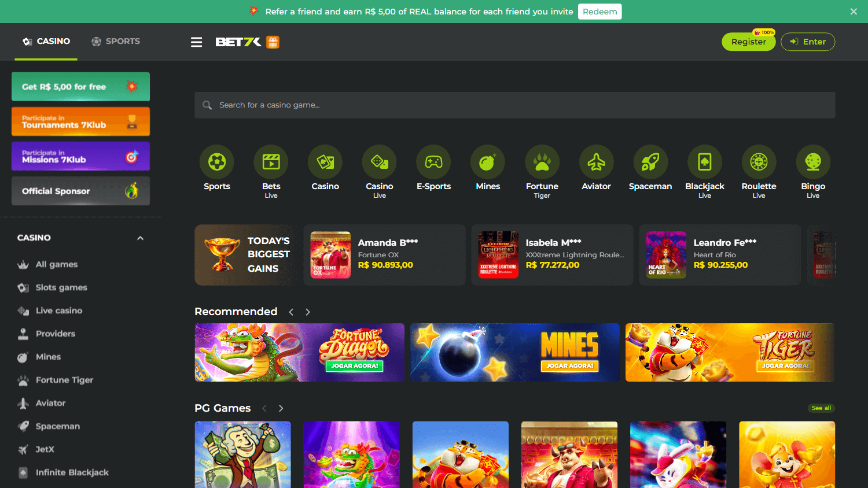The height and width of the screenshot is (488, 868).
Task: Open the cash tycoon PG game thumbnail
Action: coord(243,454)
